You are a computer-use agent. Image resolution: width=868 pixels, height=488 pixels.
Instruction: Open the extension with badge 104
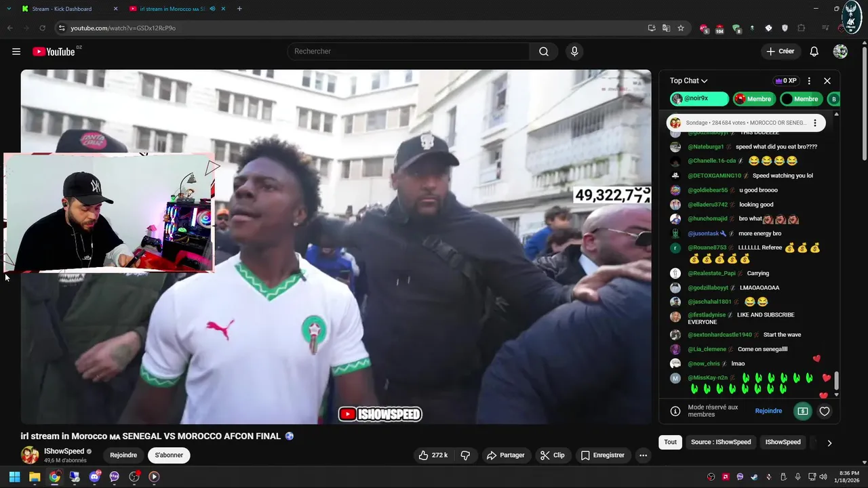(719, 28)
